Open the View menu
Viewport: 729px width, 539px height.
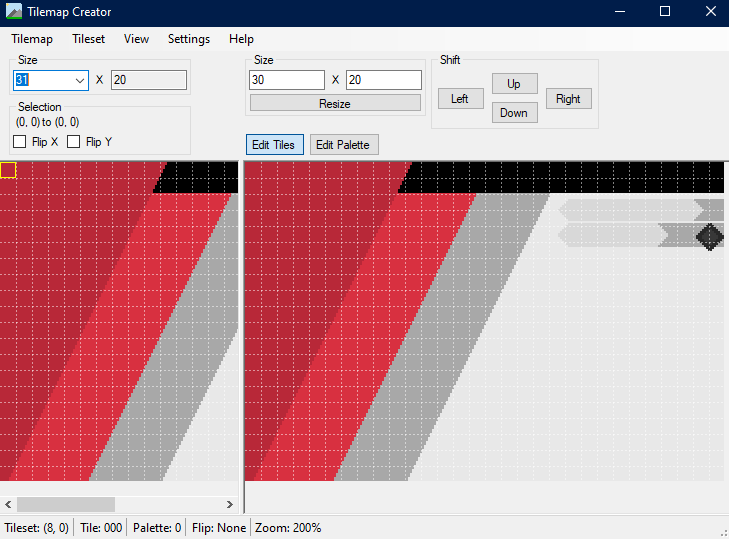point(136,39)
